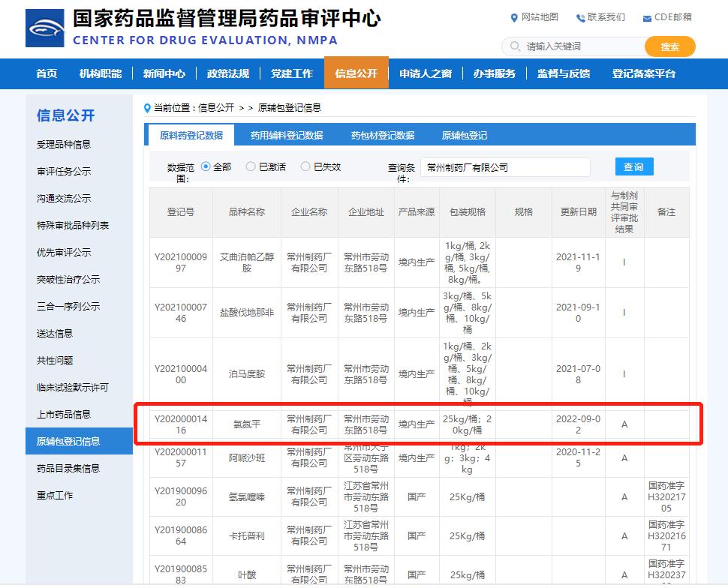This screenshot has height=588, width=728.
Task: Open 沟通交流公示 in the sidebar
Action: tap(64, 198)
